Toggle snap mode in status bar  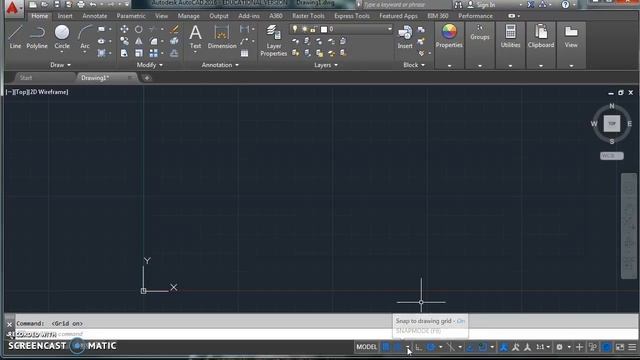(x=398, y=347)
